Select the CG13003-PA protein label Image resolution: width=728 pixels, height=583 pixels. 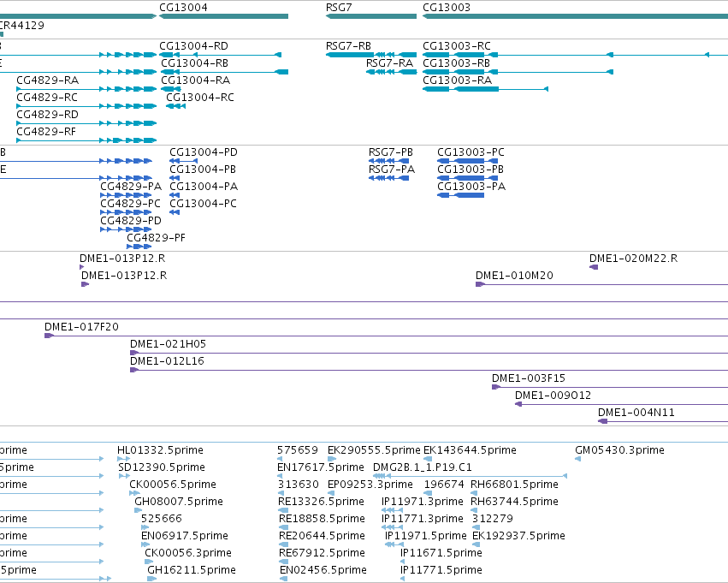471,187
